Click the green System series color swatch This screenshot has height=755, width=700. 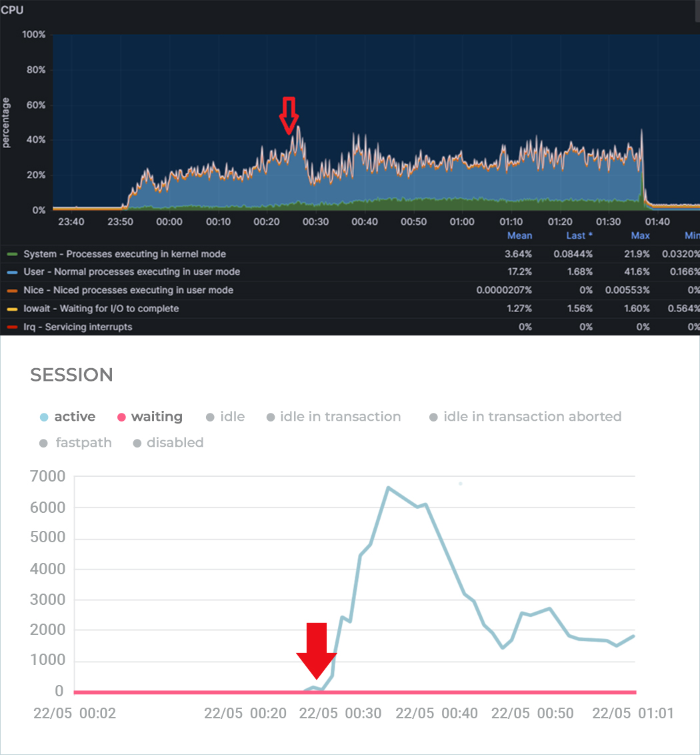click(x=12, y=254)
